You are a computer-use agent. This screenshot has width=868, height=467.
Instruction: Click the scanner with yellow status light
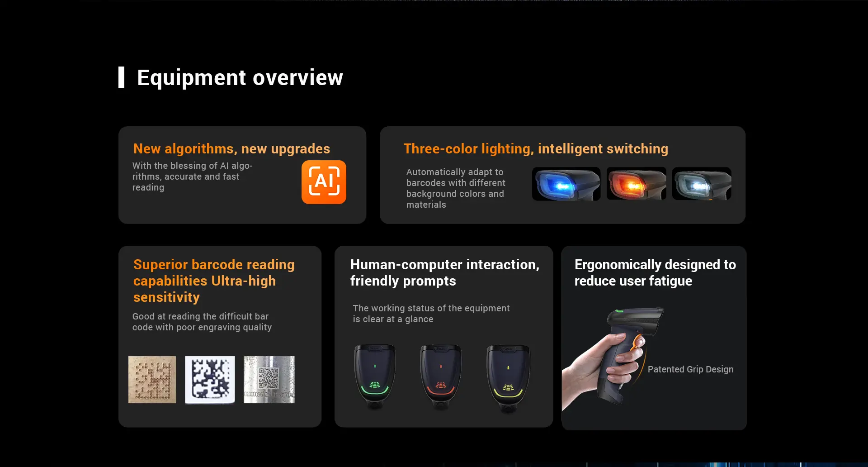[508, 378]
